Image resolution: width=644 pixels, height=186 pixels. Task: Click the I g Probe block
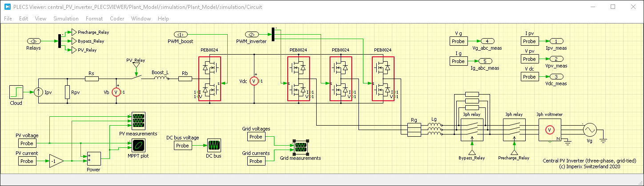(458, 61)
